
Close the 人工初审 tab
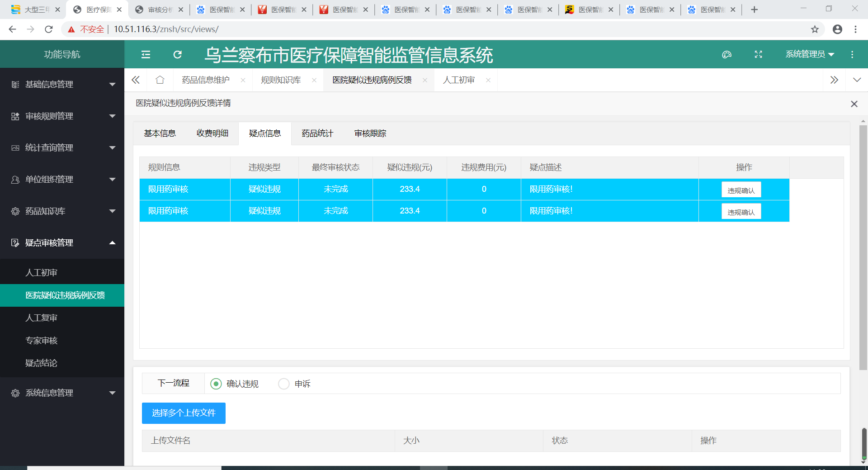pos(488,80)
